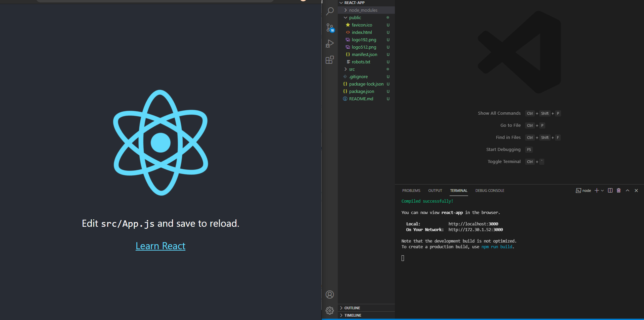The width and height of the screenshot is (644, 320).
Task: Kill the active node terminal
Action: click(618, 190)
